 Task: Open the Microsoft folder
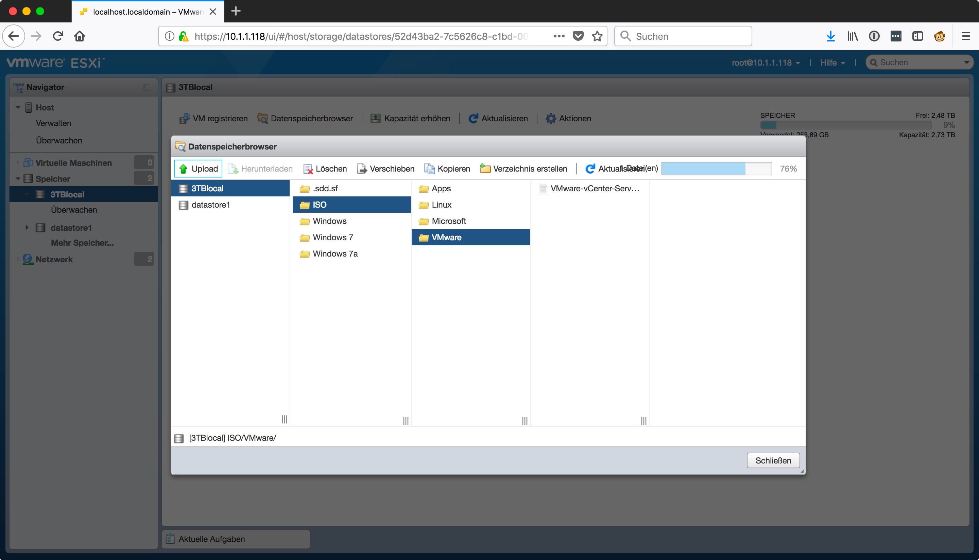point(470,221)
